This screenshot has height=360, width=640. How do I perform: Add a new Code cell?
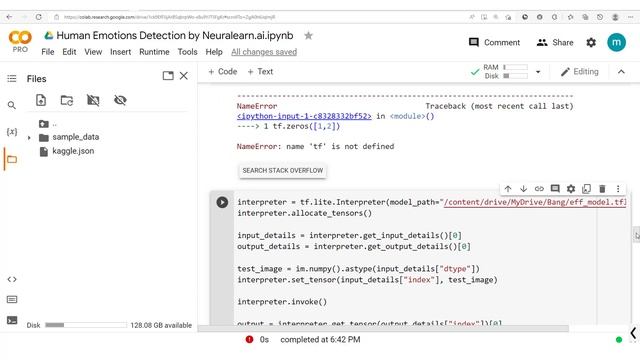click(x=222, y=71)
